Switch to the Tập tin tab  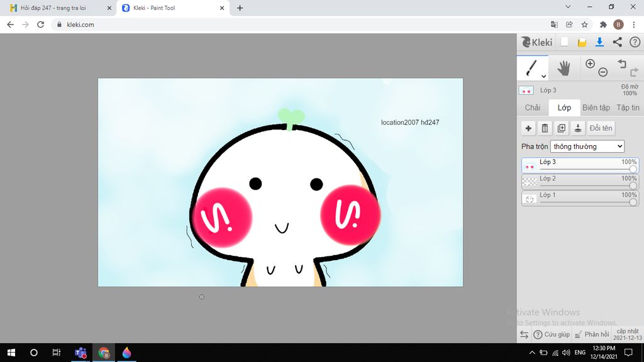click(628, 107)
